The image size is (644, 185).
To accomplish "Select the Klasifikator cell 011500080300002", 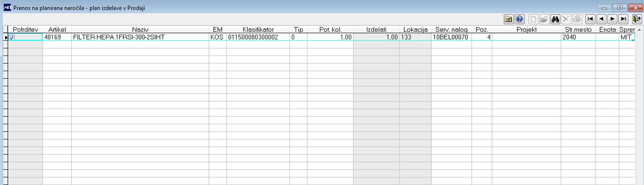I will pos(258,37).
